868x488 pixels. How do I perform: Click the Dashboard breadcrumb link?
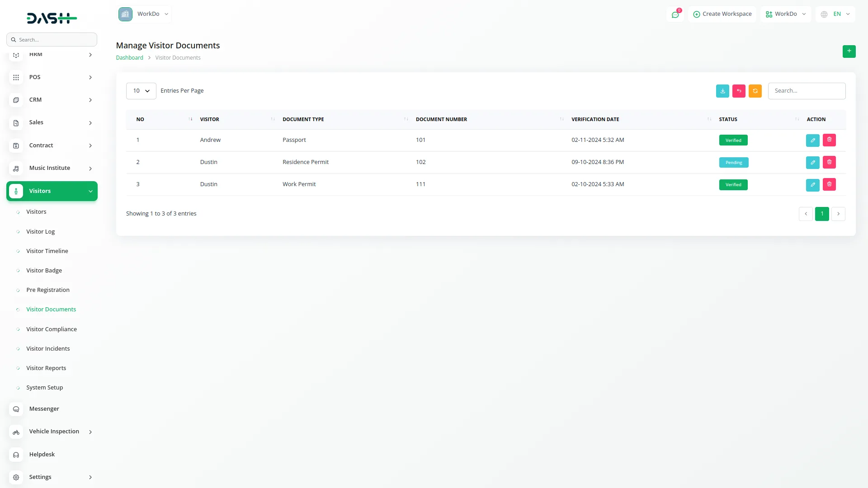[x=129, y=58]
